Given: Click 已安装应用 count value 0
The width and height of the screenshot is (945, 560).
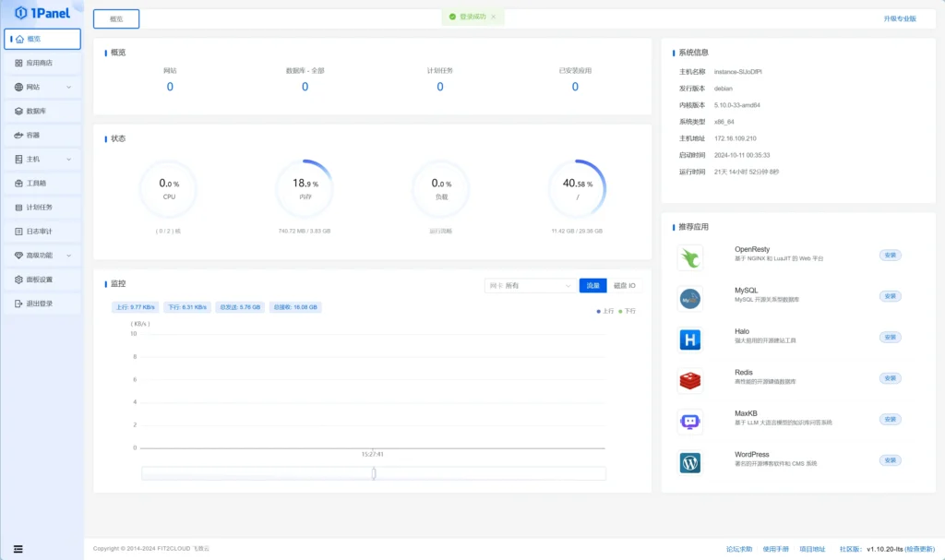Looking at the screenshot, I should click(575, 87).
